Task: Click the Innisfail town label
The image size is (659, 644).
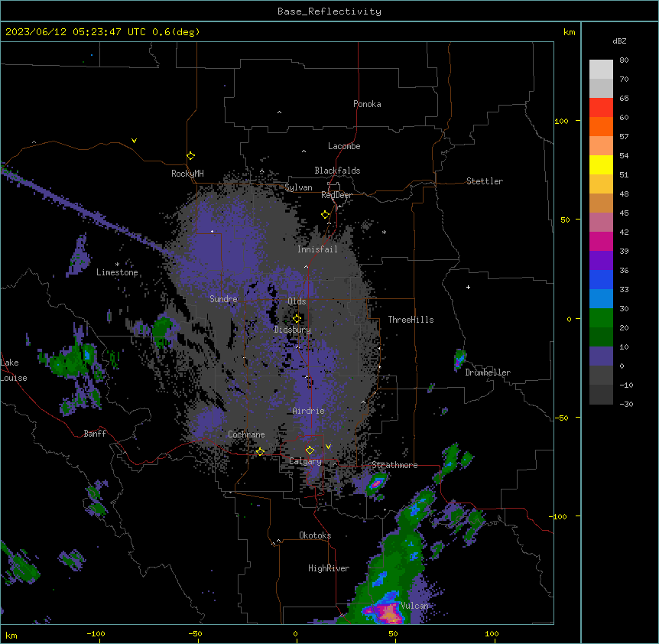Action: tap(317, 249)
